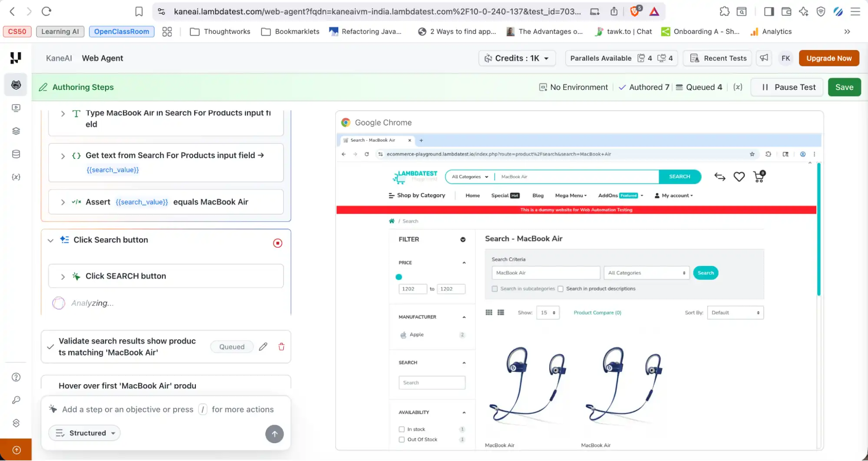Tick the Out Of Stock checkbox

click(x=402, y=439)
